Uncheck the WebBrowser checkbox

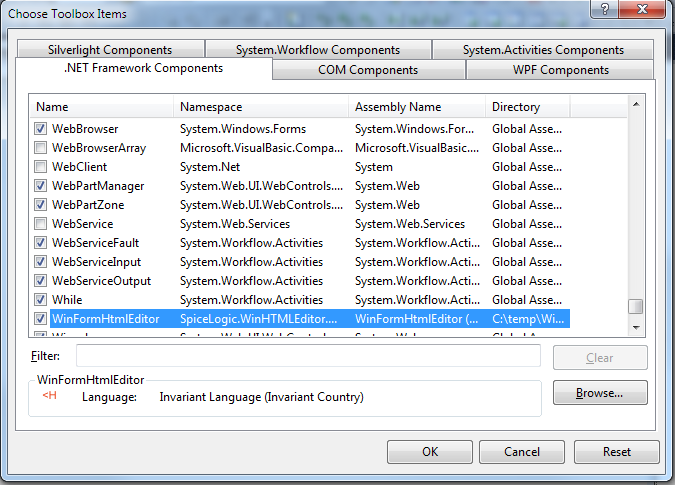pyautogui.click(x=41, y=129)
